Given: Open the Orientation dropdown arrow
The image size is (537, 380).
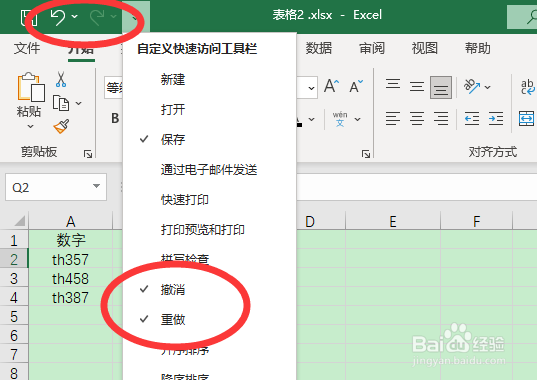Looking at the screenshot, I should [x=488, y=87].
